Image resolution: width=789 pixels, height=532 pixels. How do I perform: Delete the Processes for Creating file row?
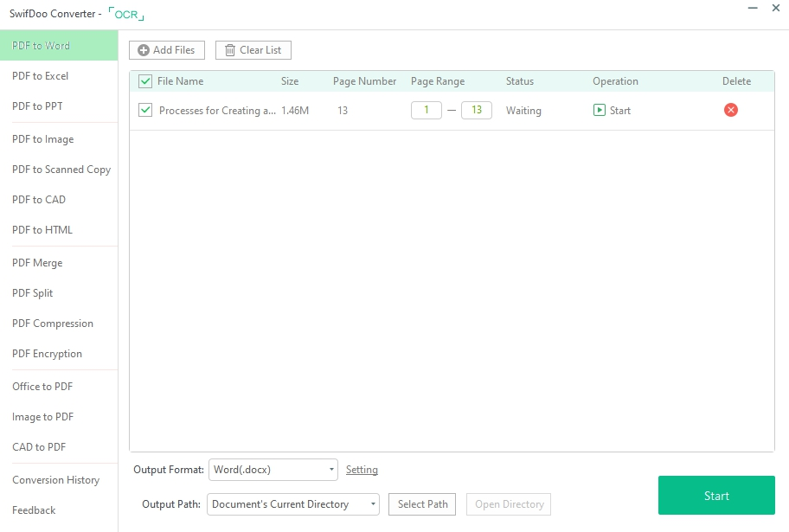(x=731, y=110)
